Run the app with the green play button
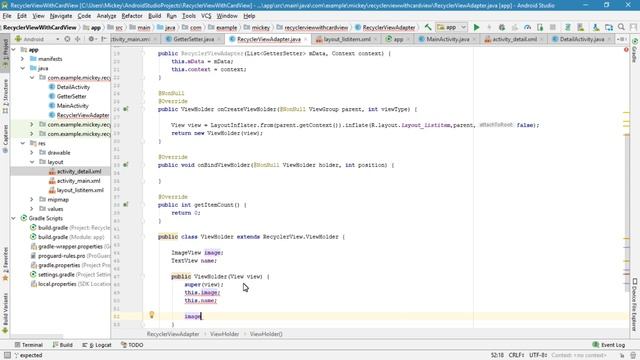640x360 pixels. [x=476, y=27]
